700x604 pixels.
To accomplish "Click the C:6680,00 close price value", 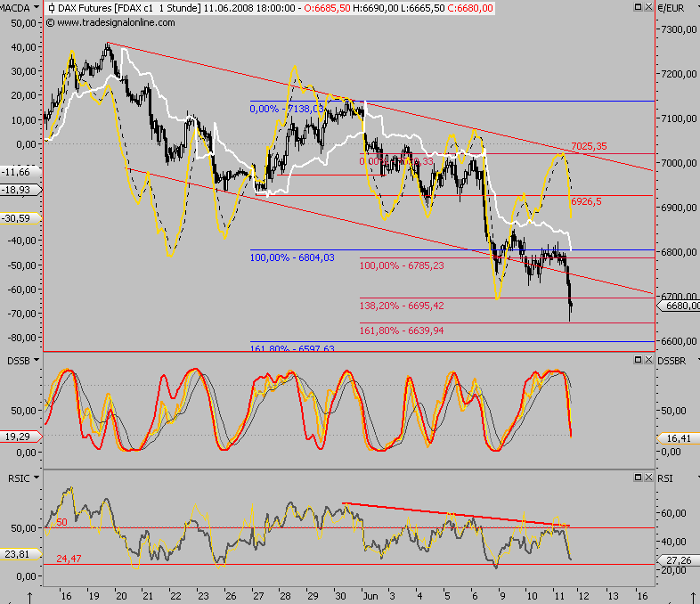I will pyautogui.click(x=469, y=8).
